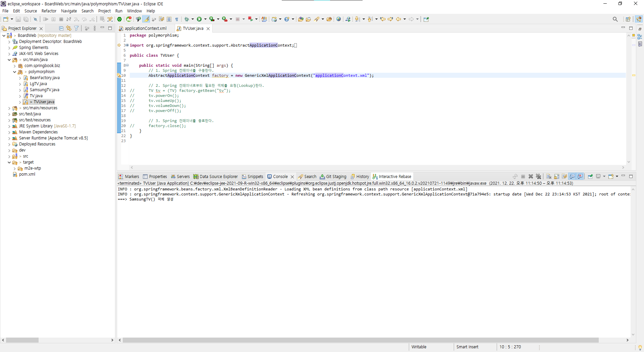The width and height of the screenshot is (644, 352).
Task: Open Data Source Explorer tab
Action: (x=215, y=176)
